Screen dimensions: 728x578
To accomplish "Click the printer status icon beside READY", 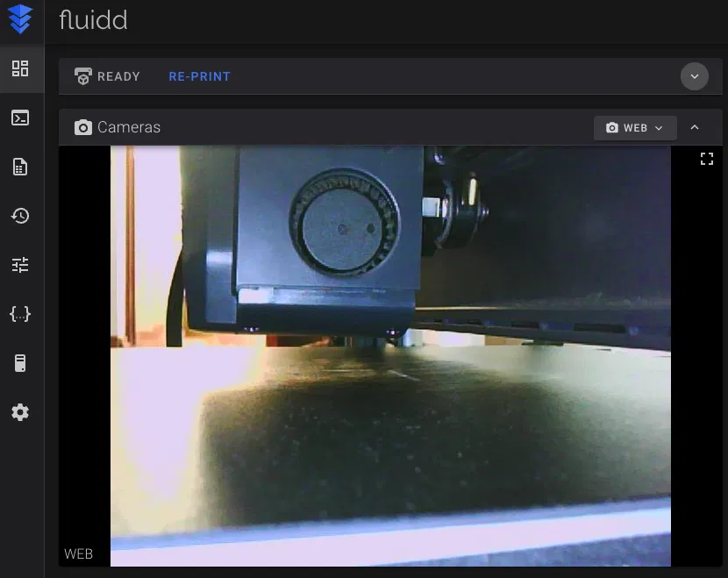I will [x=83, y=76].
